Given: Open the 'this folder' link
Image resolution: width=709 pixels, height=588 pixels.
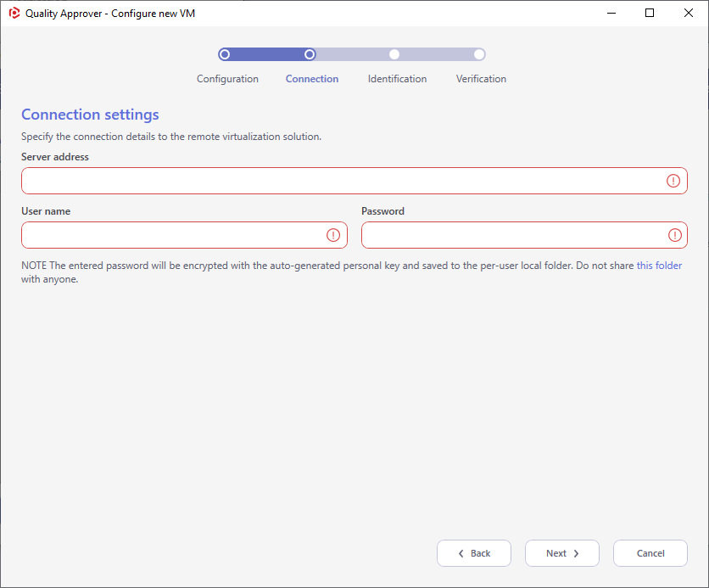Looking at the screenshot, I should pyautogui.click(x=659, y=266).
